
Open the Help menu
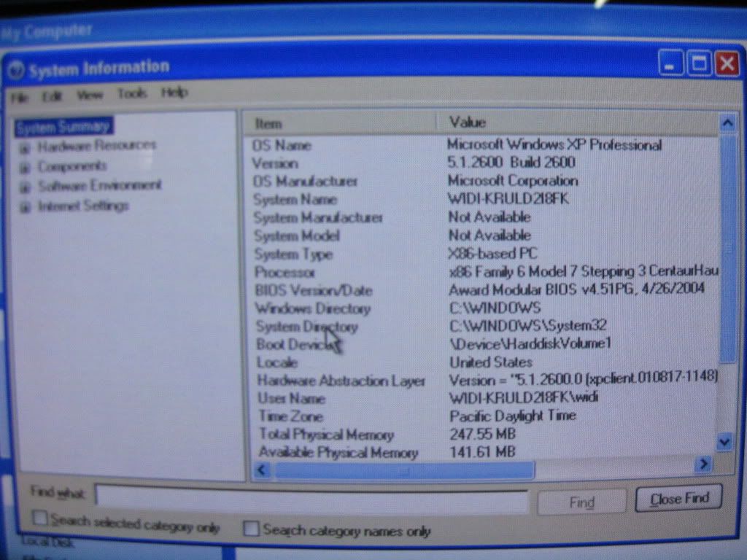[174, 92]
